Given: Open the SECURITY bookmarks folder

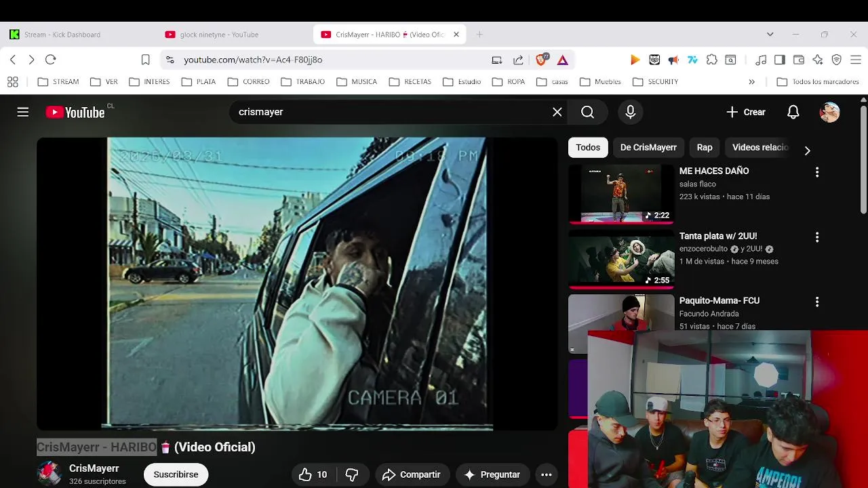Looking at the screenshot, I should 655,82.
